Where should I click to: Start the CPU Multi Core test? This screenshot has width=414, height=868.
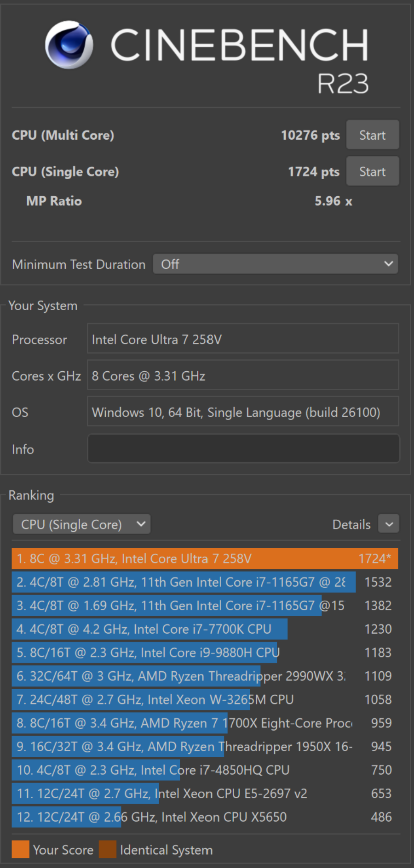point(372,135)
